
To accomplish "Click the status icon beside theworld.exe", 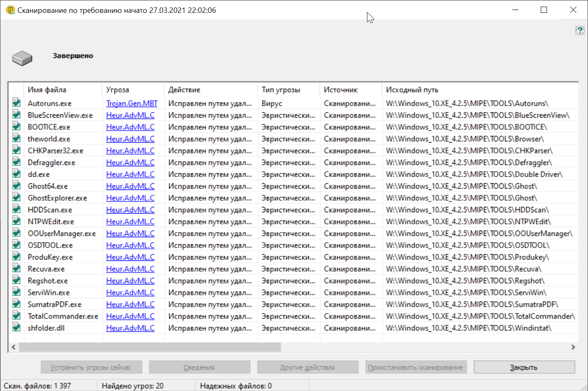I will click(16, 138).
